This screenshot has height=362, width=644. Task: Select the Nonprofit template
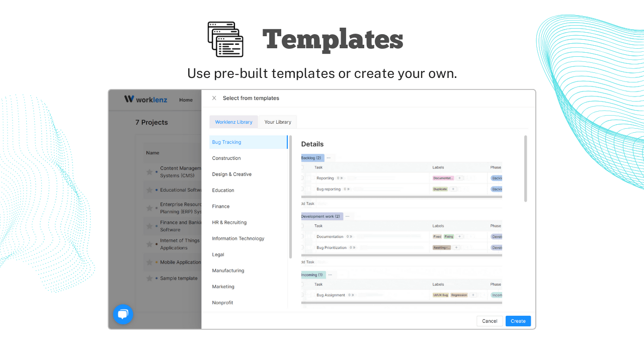tap(248, 303)
